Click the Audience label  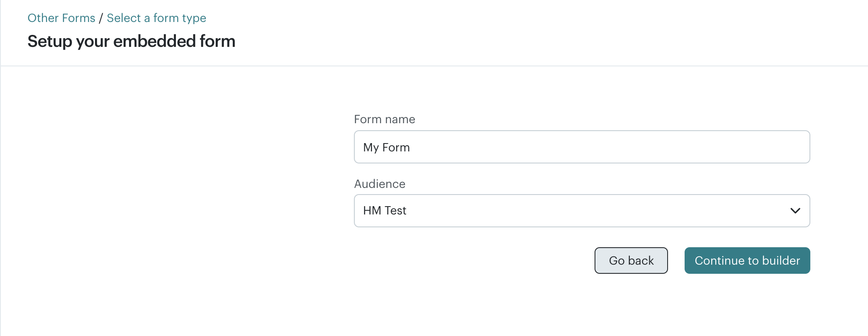click(379, 184)
